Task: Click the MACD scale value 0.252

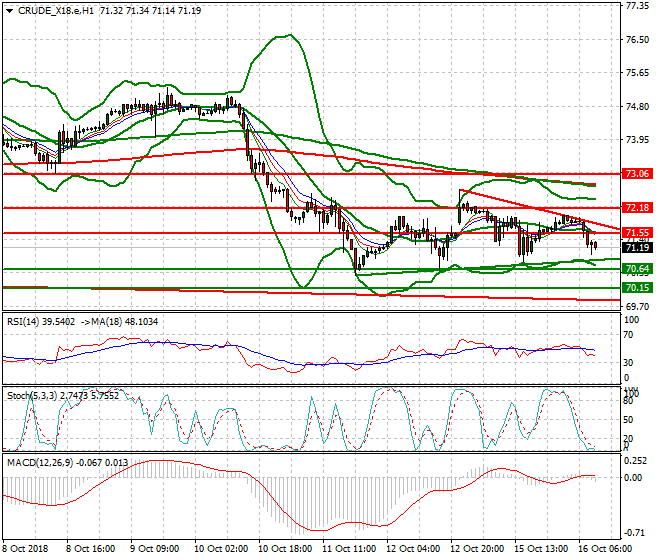Action: [636, 461]
